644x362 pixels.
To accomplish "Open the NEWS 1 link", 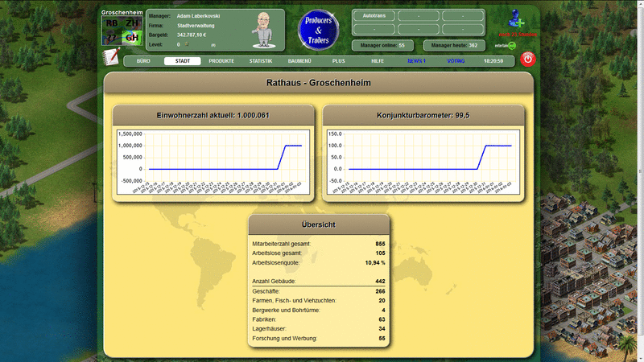I will click(416, 61).
